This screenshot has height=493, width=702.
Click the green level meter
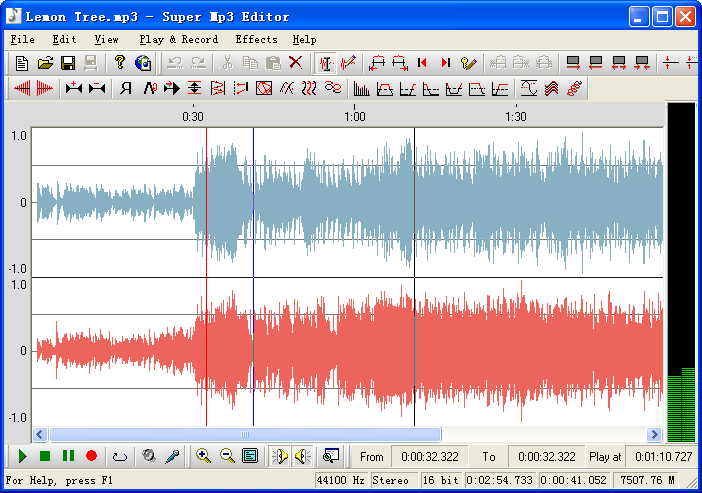pos(681,404)
